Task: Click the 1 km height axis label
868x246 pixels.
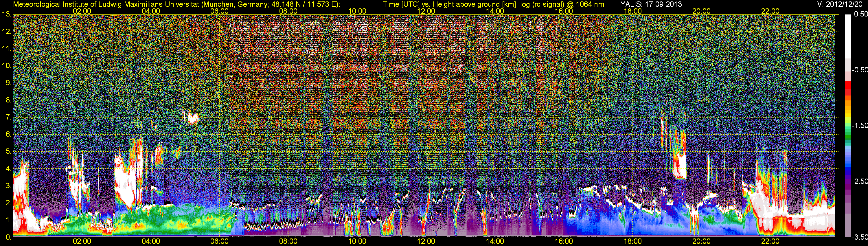Action: pos(8,221)
